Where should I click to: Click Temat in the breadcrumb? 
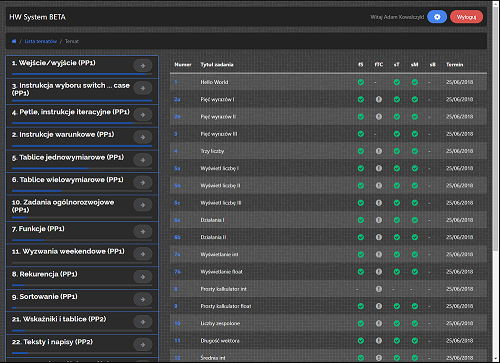[x=72, y=41]
